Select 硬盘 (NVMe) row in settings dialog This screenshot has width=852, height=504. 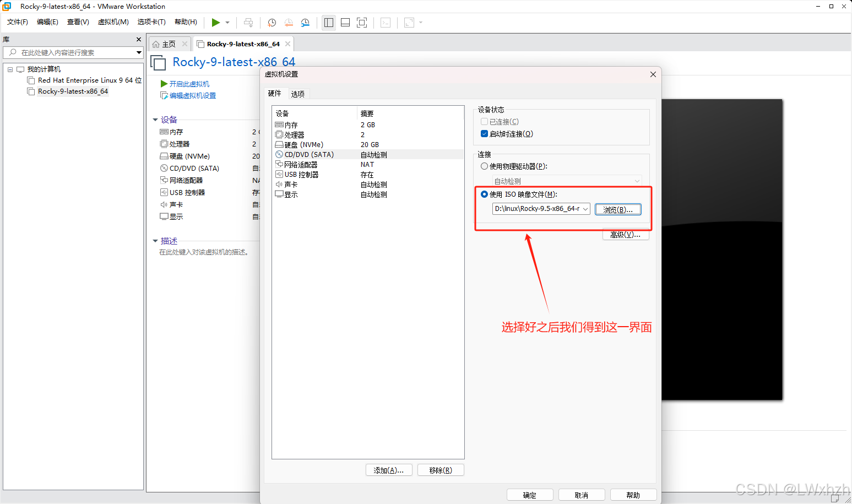(368, 145)
